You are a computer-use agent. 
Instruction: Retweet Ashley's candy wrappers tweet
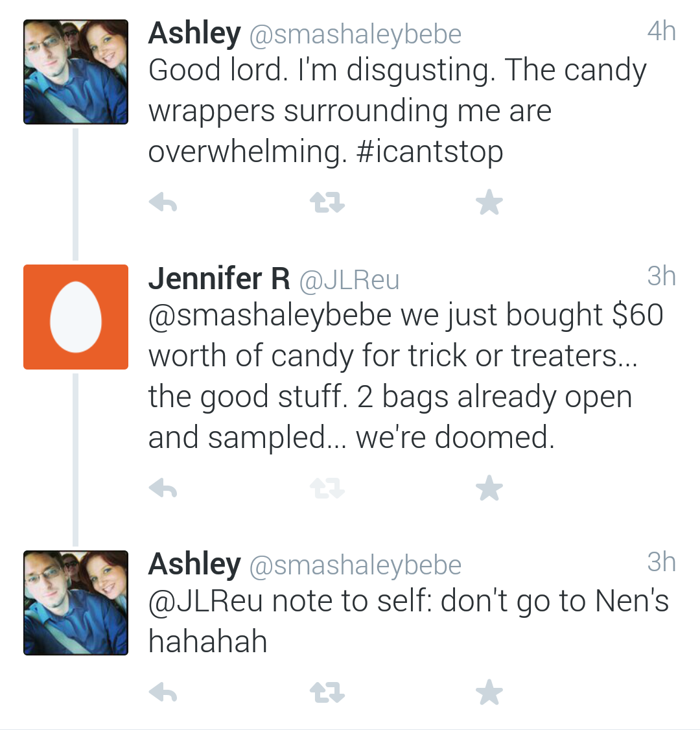click(327, 204)
